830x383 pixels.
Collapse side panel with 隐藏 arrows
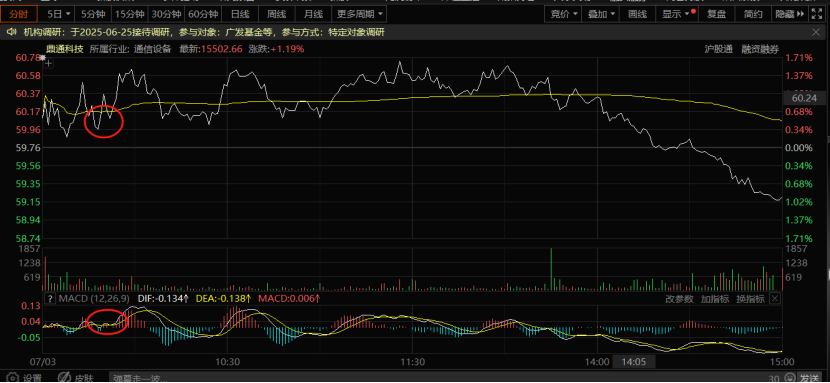point(789,14)
